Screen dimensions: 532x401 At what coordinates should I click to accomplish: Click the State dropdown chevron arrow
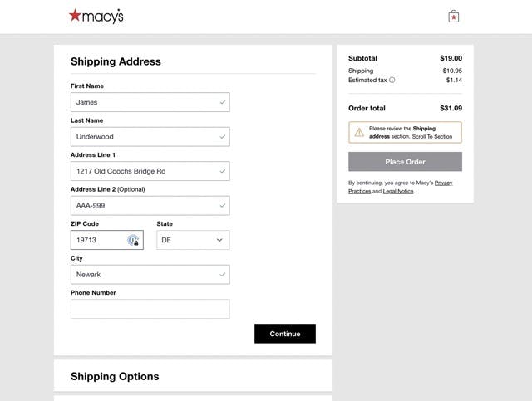click(219, 240)
